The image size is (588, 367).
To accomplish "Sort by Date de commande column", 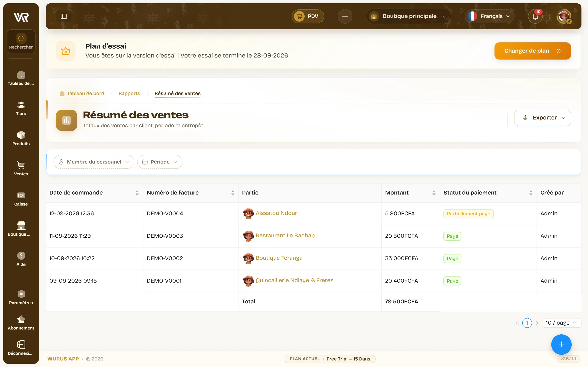I will (x=137, y=193).
